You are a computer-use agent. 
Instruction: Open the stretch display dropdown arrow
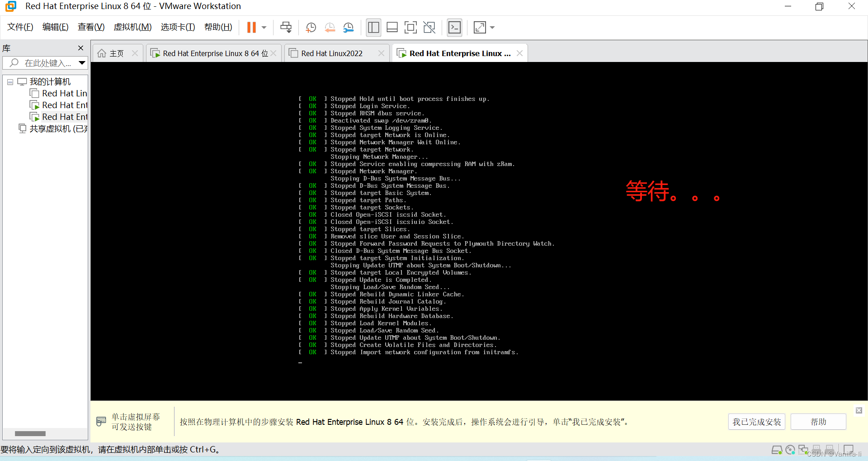pos(492,28)
